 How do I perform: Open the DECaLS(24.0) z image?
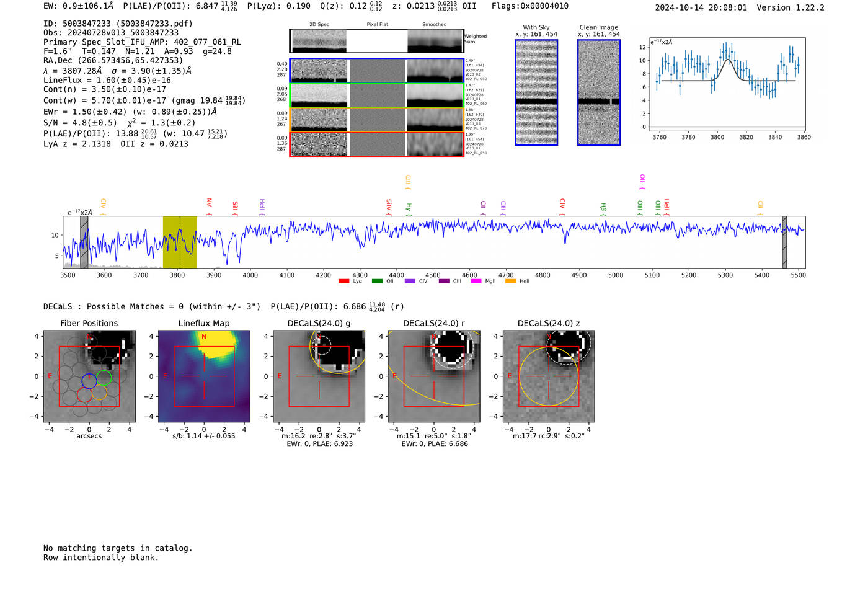click(549, 376)
